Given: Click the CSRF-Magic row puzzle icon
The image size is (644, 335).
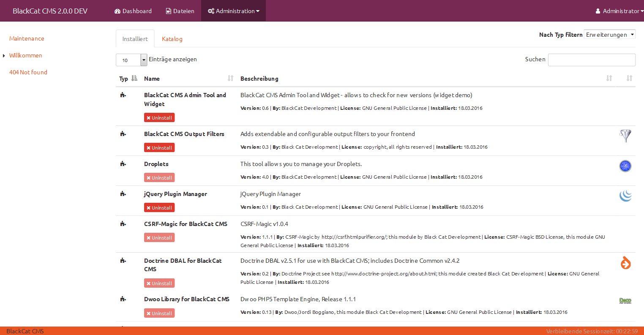Looking at the screenshot, I should click(x=123, y=224).
